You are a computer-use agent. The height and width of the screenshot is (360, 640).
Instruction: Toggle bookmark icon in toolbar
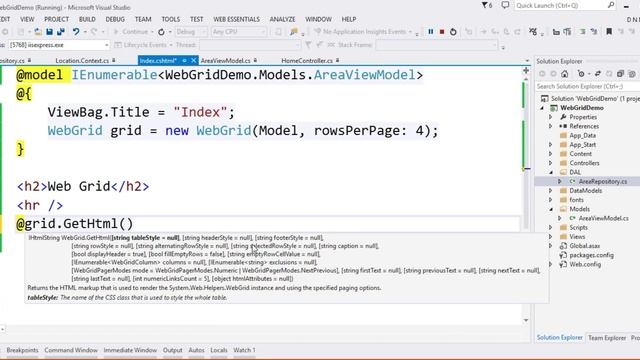click(609, 31)
